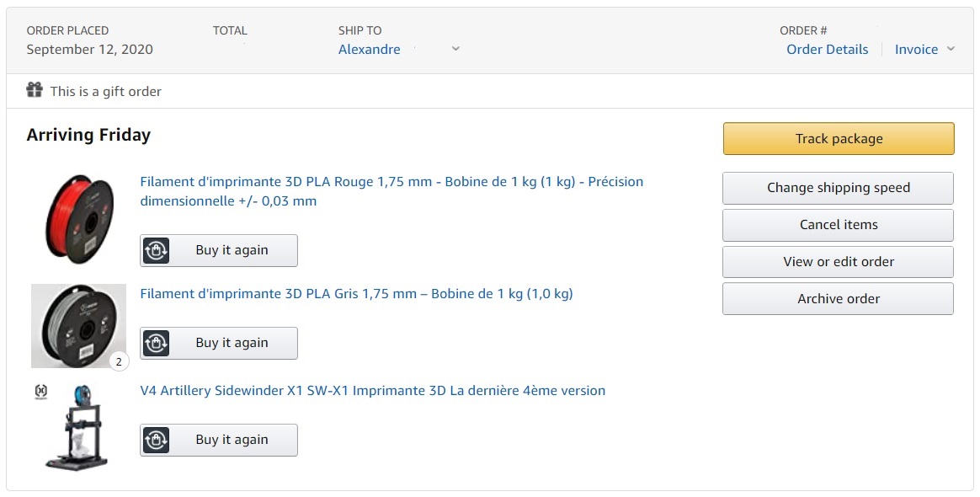Click Artillery brand logo above printer image
The height and width of the screenshot is (497, 980).
point(40,392)
